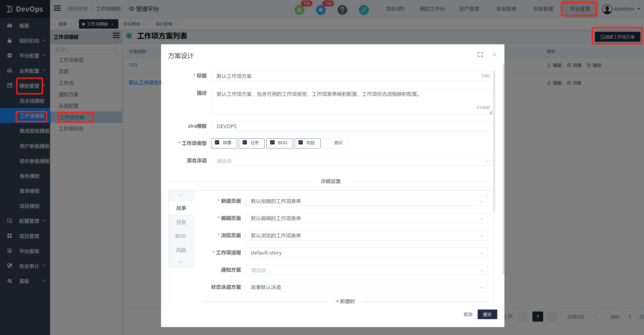Enable the 测试 work item type checkbox
The image size is (644, 335).
click(x=328, y=142)
